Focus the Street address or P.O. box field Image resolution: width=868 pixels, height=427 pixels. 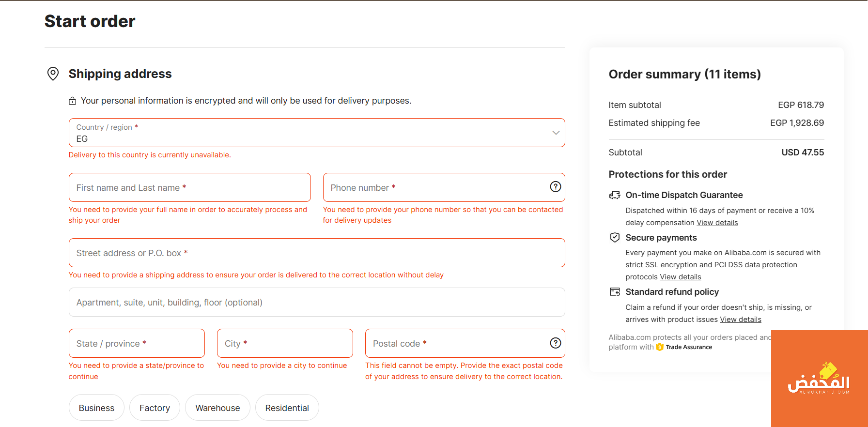(x=317, y=253)
